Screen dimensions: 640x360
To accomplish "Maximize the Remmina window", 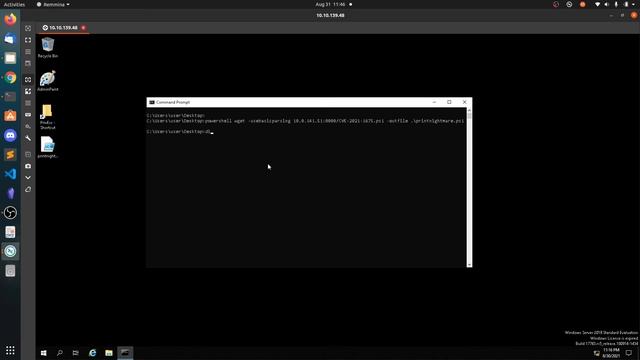I will [x=622, y=16].
